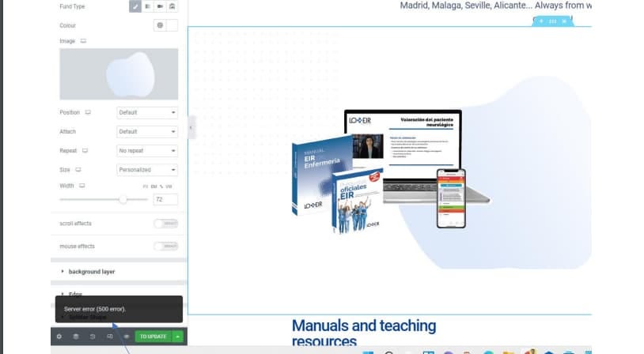644x354 pixels.
Task: Select the product mockup image on canvas
Action: (391, 171)
